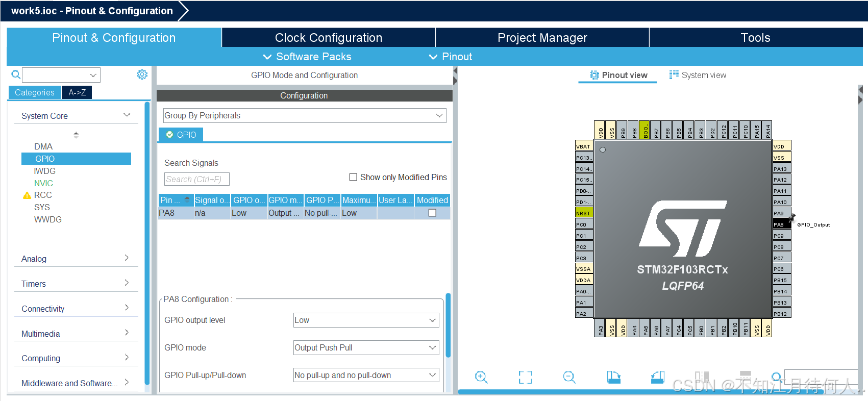This screenshot has width=868, height=401.
Task: Switch to System view
Action: coord(698,75)
